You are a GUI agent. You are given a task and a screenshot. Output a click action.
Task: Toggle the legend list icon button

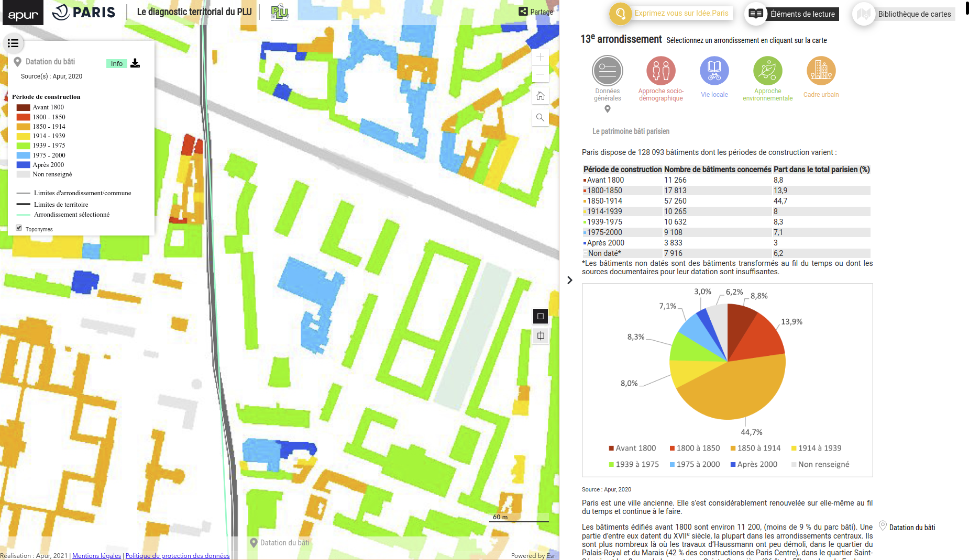click(x=13, y=43)
